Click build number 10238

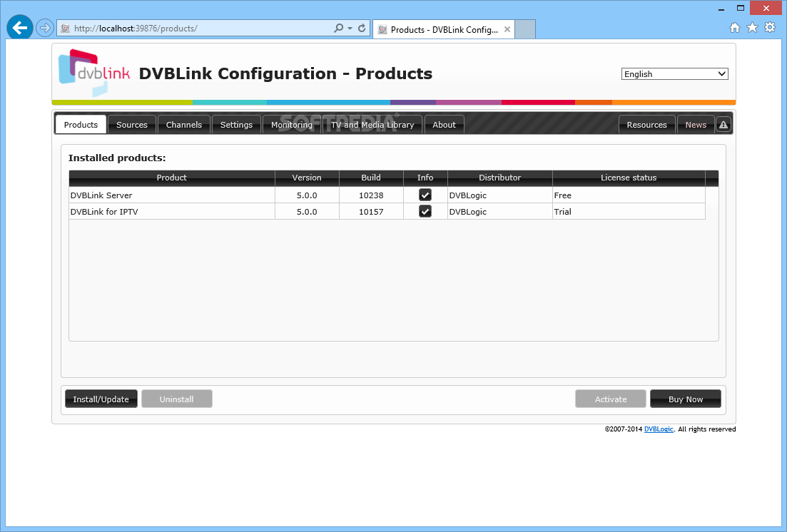[x=371, y=195]
